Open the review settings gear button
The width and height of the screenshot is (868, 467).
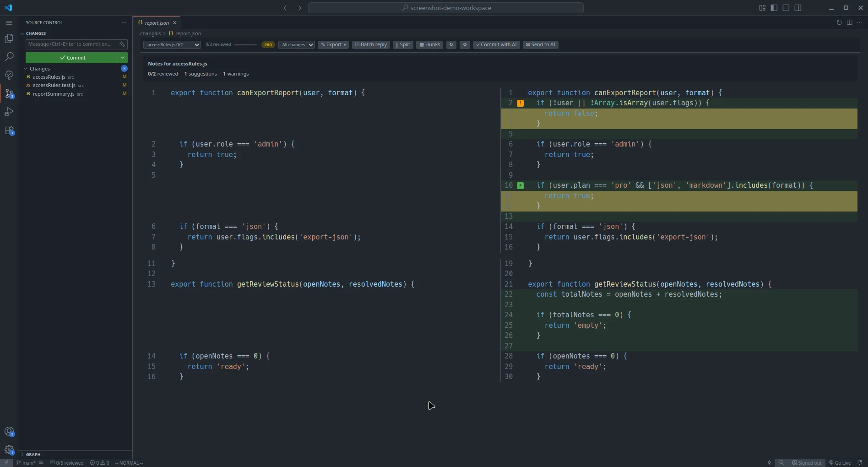click(x=465, y=45)
